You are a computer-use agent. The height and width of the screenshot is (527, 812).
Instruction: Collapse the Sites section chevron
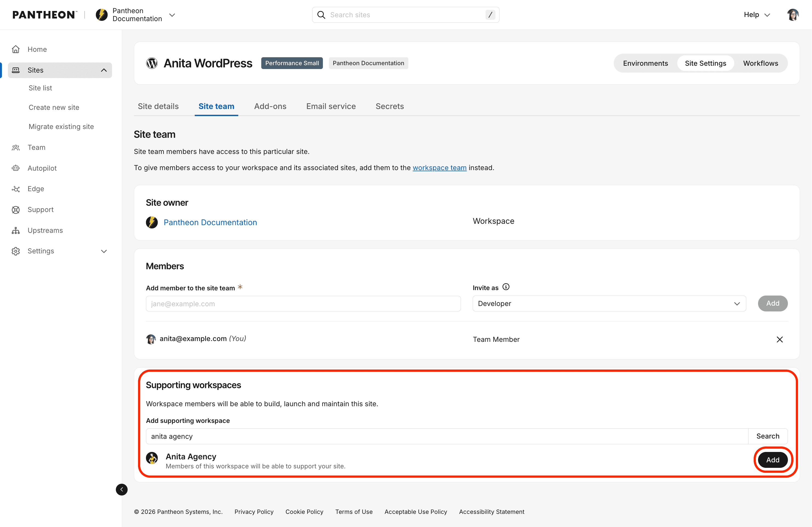click(x=104, y=70)
